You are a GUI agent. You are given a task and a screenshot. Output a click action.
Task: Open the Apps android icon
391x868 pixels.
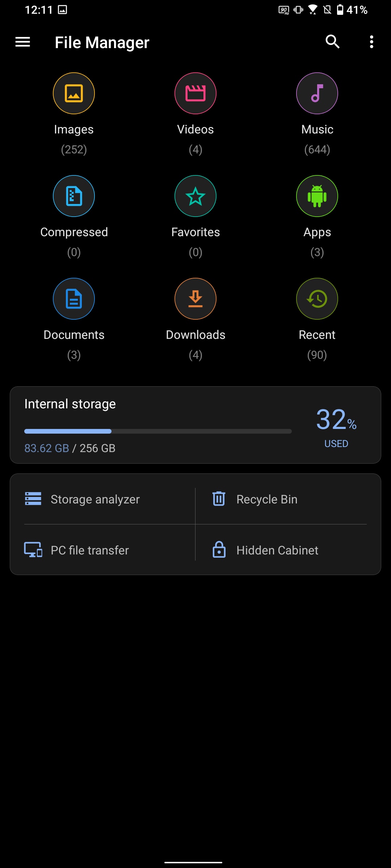pos(317,196)
